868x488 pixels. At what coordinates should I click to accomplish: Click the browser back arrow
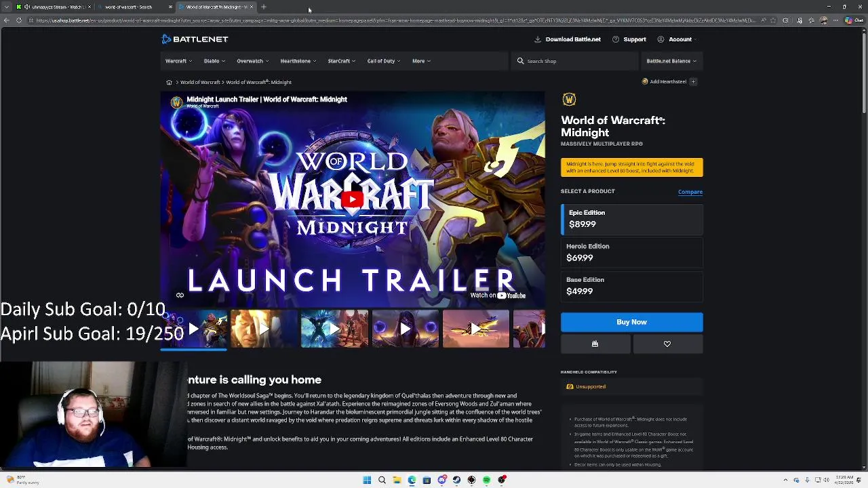pos(6,20)
